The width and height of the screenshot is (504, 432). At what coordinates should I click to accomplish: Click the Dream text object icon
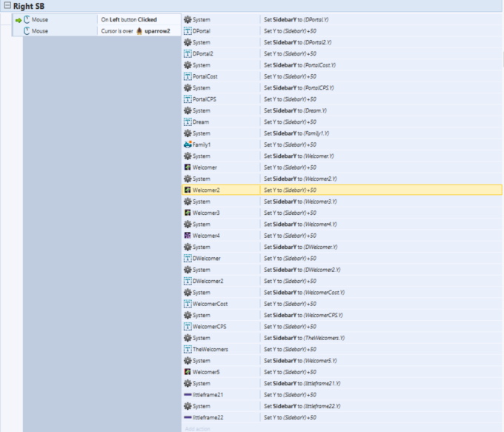pos(188,122)
